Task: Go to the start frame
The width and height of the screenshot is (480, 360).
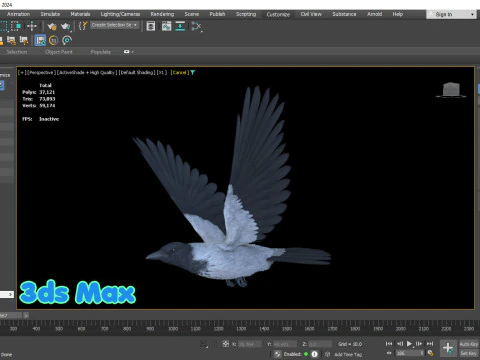Action: click(x=389, y=344)
